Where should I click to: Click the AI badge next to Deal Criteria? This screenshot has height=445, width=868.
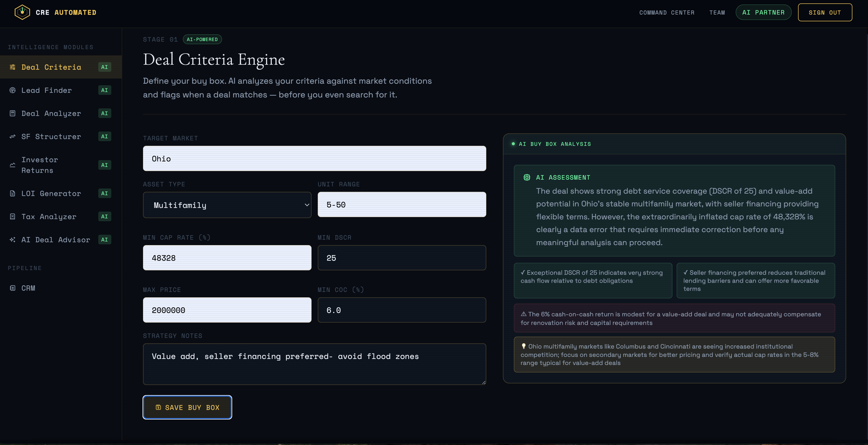[x=105, y=67]
